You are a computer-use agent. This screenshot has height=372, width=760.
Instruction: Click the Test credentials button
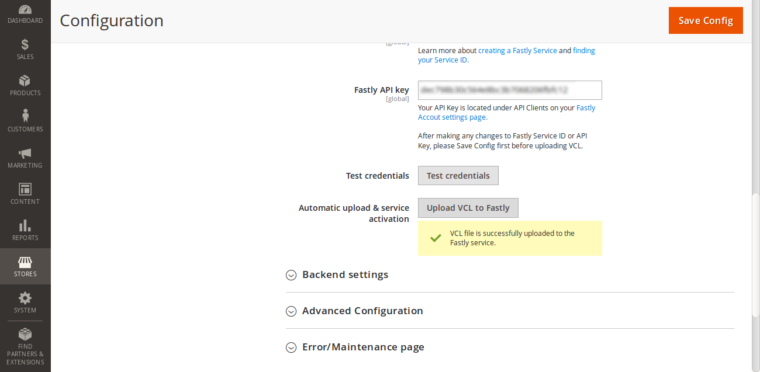[458, 176]
